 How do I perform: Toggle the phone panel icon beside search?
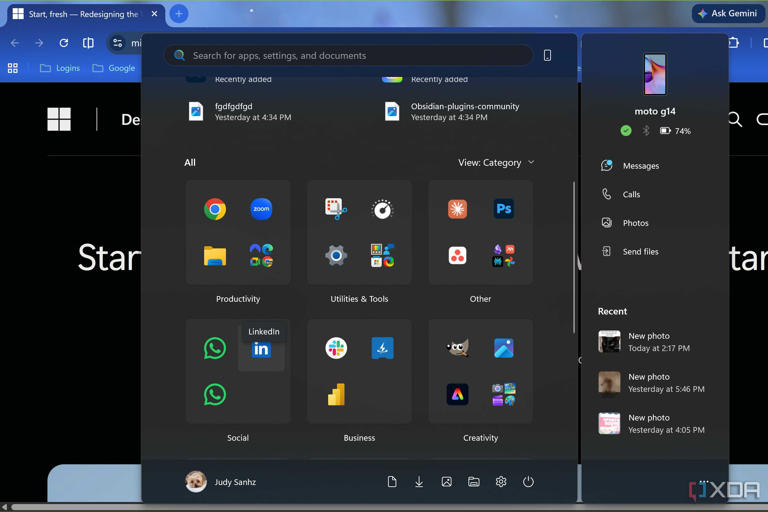click(x=548, y=55)
